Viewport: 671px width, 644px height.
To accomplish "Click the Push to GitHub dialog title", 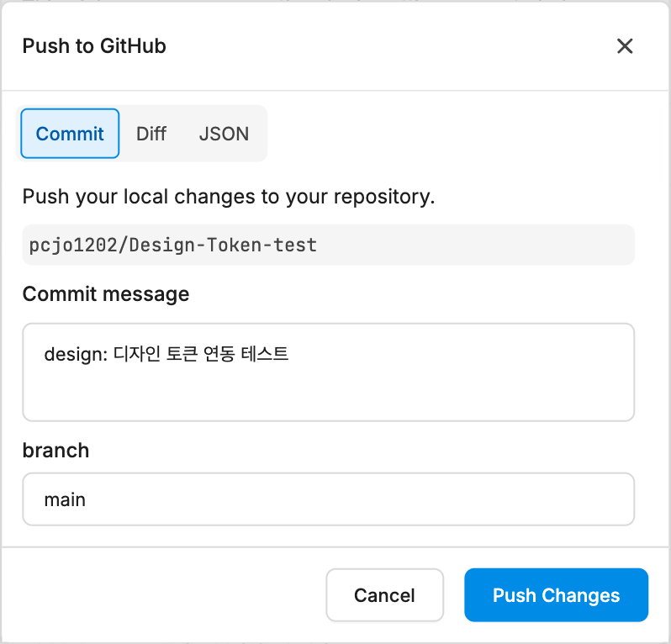I will tap(94, 45).
